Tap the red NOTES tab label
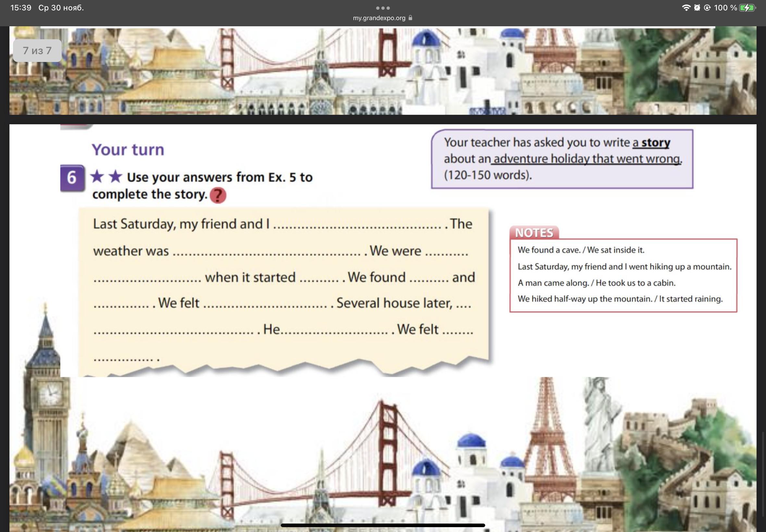This screenshot has height=532, width=766. click(534, 233)
